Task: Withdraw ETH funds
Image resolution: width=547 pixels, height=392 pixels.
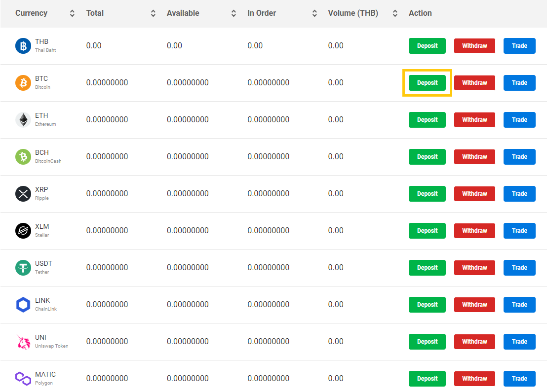Action: (x=474, y=120)
